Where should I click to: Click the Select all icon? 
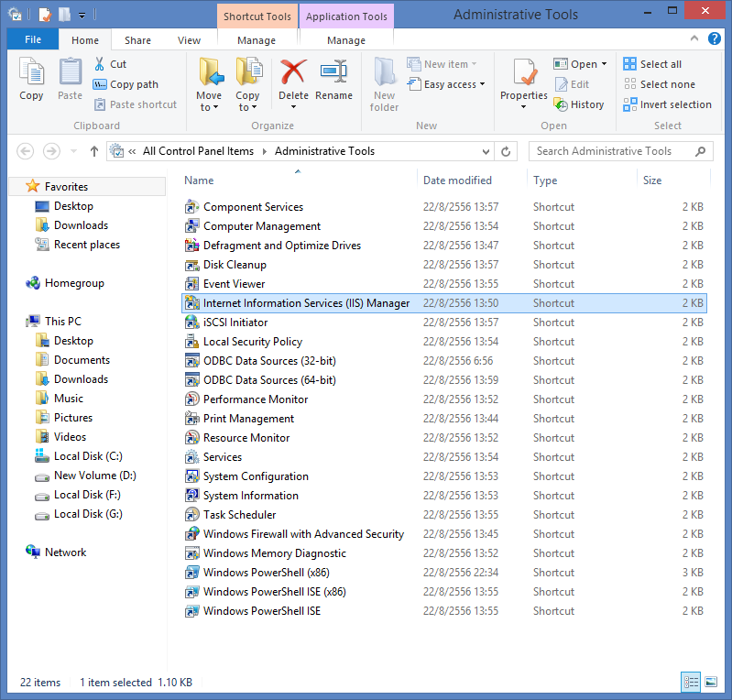point(629,64)
